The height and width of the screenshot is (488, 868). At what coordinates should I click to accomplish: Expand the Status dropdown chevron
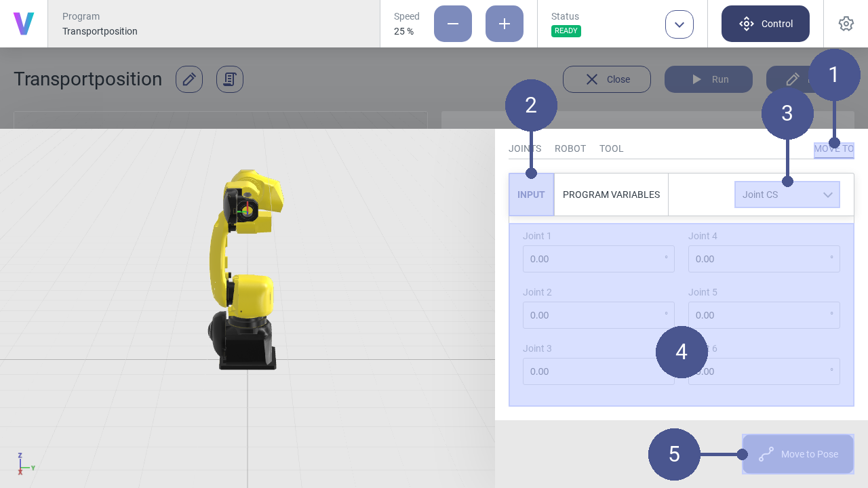(679, 24)
